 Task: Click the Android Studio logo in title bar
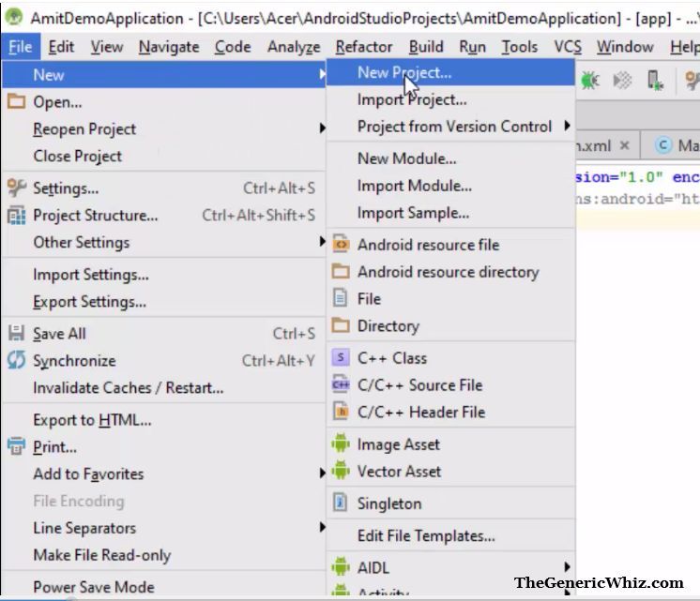(x=14, y=18)
